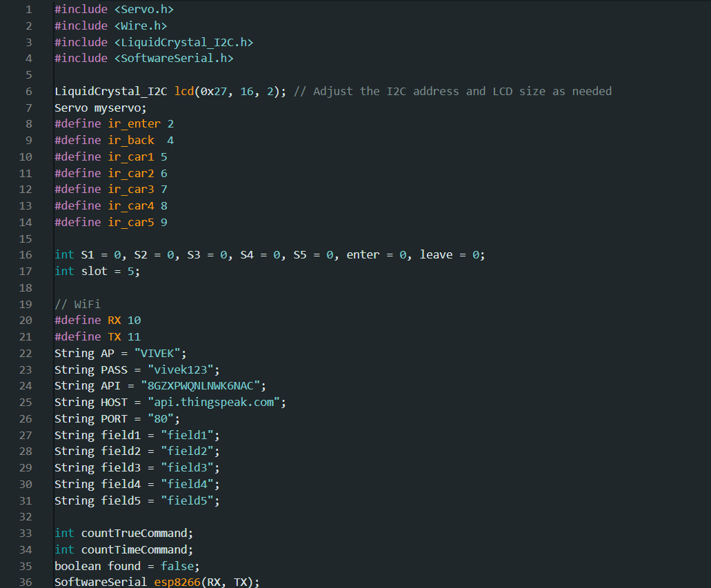Click the false keyword on line 35
This screenshot has height=588, width=711.
177,566
